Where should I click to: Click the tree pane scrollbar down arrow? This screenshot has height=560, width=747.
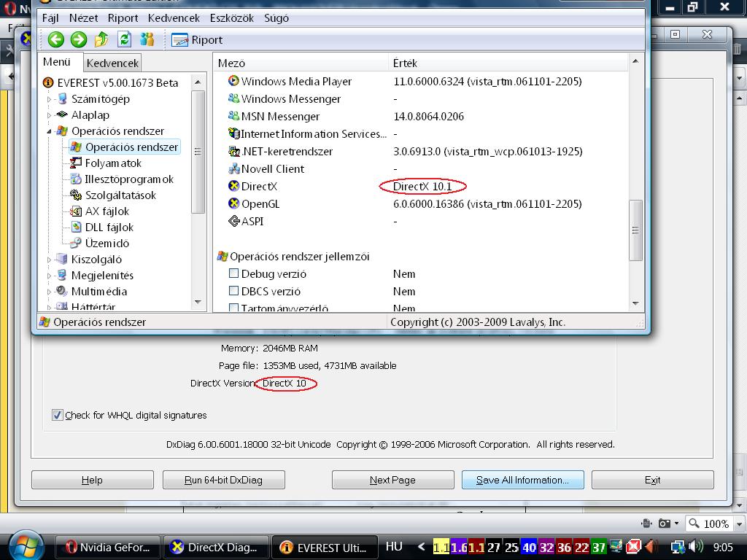pyautogui.click(x=198, y=303)
